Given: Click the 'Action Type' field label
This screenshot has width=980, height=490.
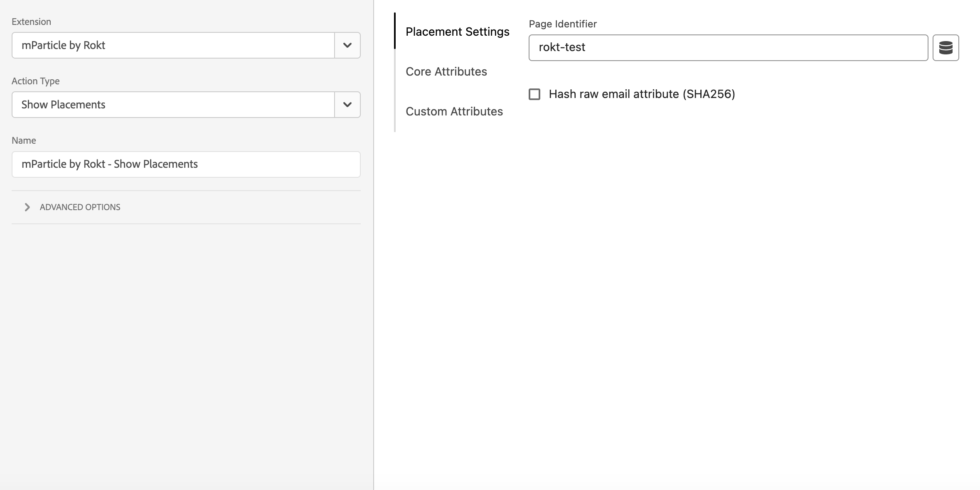Looking at the screenshot, I should point(35,81).
